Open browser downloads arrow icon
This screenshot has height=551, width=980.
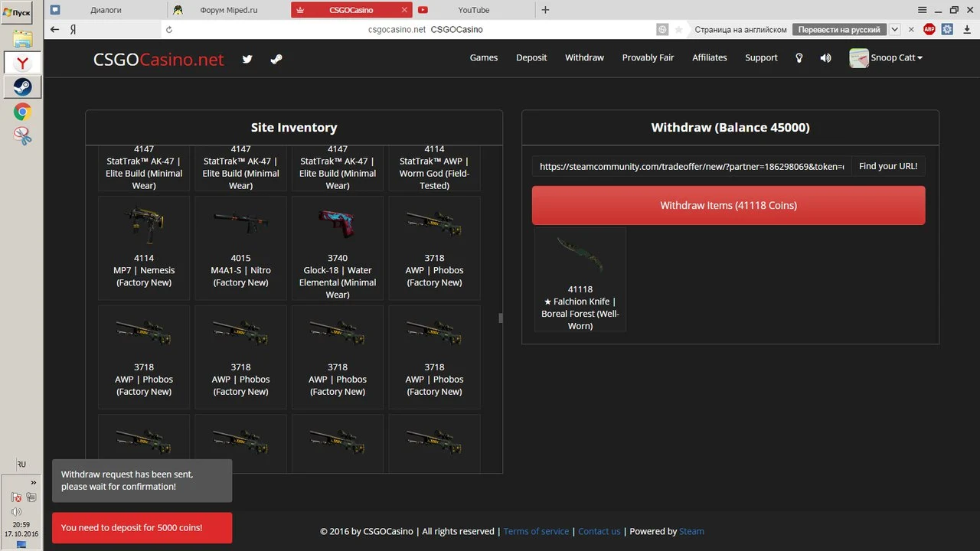965,29
